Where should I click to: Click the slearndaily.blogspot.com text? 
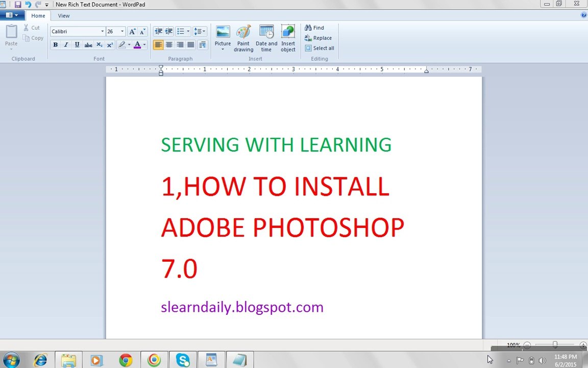click(x=242, y=307)
